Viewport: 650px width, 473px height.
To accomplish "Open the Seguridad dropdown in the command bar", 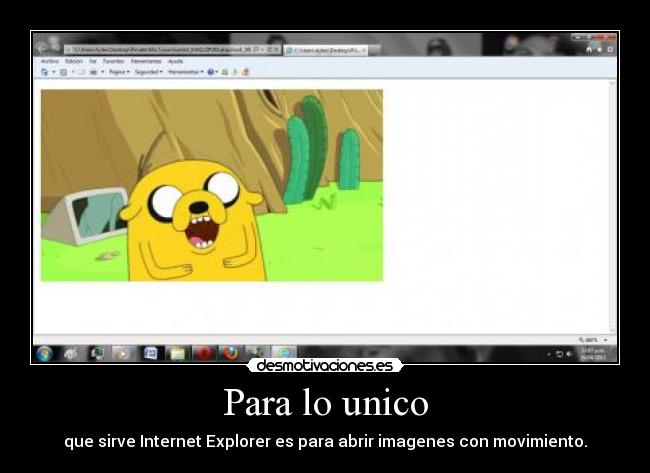I will pyautogui.click(x=149, y=72).
